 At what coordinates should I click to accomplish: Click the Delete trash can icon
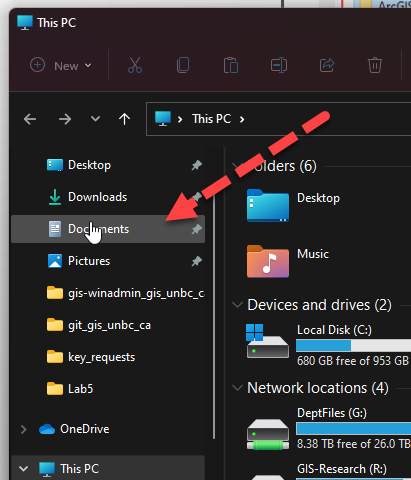(x=375, y=65)
